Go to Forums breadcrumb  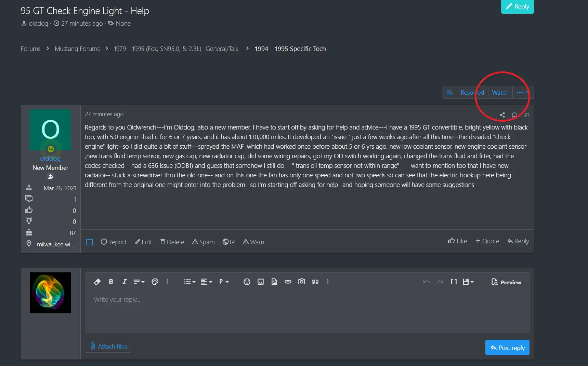tap(30, 49)
